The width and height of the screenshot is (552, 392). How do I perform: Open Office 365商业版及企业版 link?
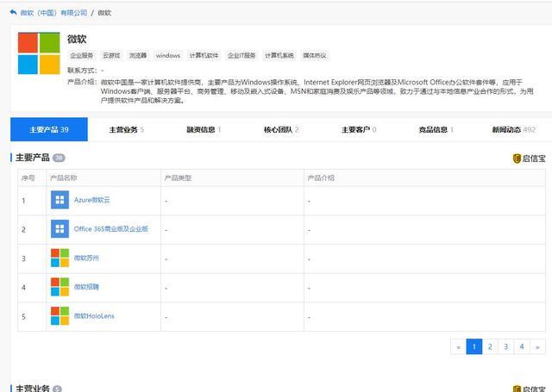[x=111, y=229]
